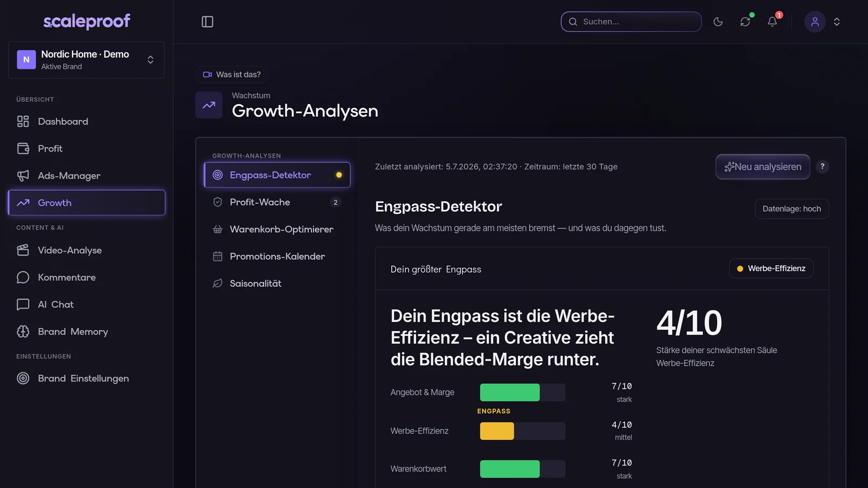Focus the Suchen search field

point(631,22)
